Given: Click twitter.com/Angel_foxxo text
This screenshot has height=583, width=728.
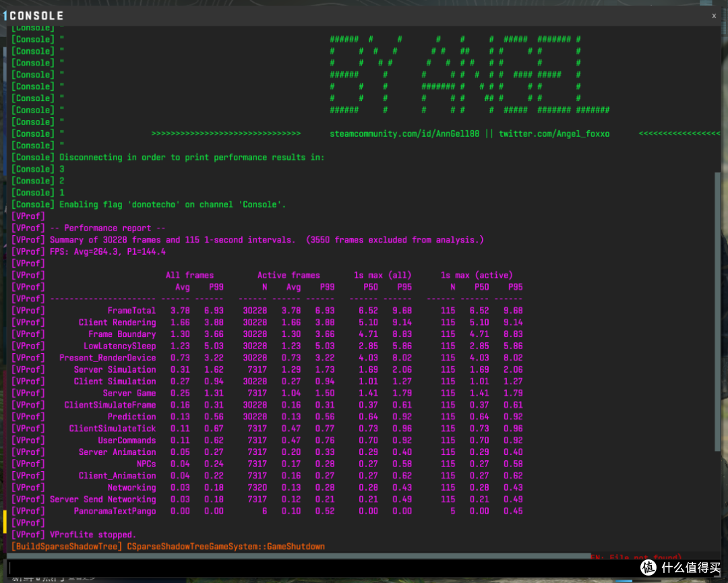Looking at the screenshot, I should tap(554, 133).
